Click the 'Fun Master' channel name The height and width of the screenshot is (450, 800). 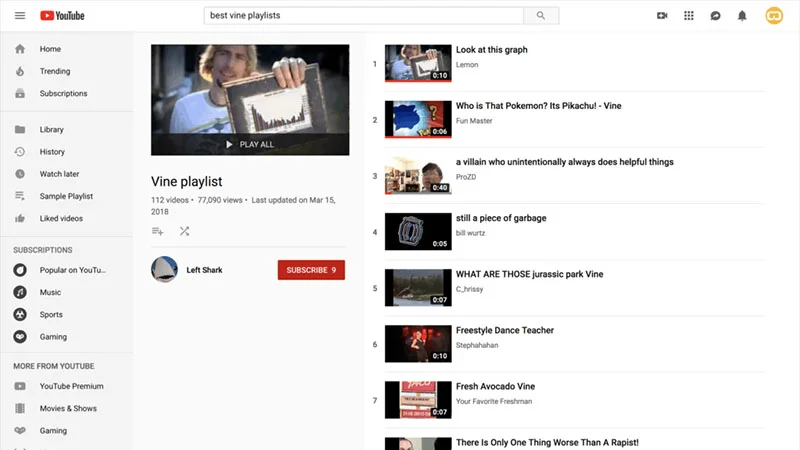[x=474, y=121]
